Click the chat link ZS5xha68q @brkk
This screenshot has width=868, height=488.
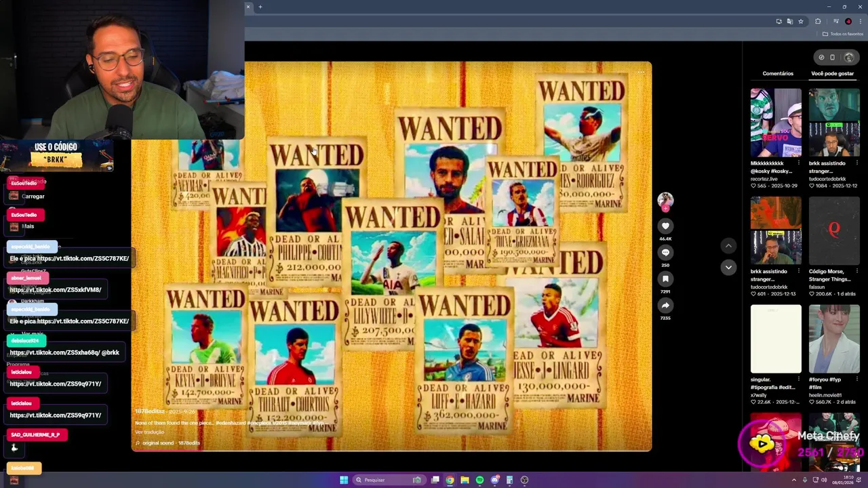(x=64, y=352)
